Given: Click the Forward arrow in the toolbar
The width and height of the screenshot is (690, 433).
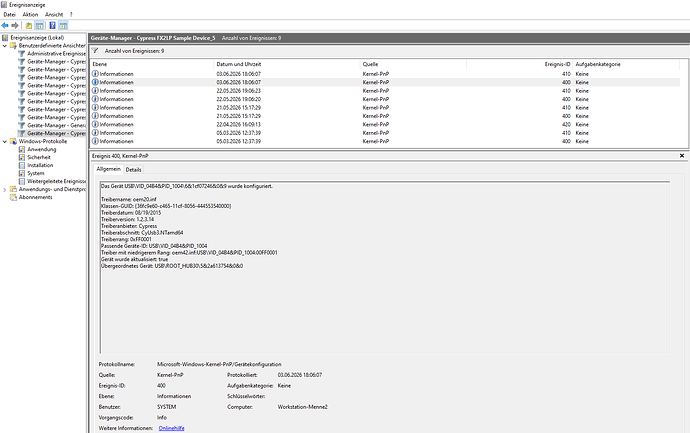Looking at the screenshot, I should click(x=15, y=26).
